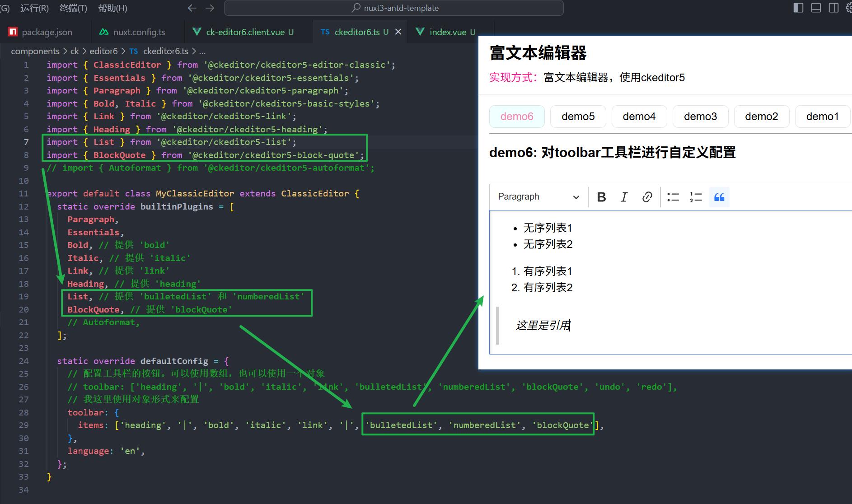Select the demo2 button
The height and width of the screenshot is (504, 852).
(x=762, y=117)
